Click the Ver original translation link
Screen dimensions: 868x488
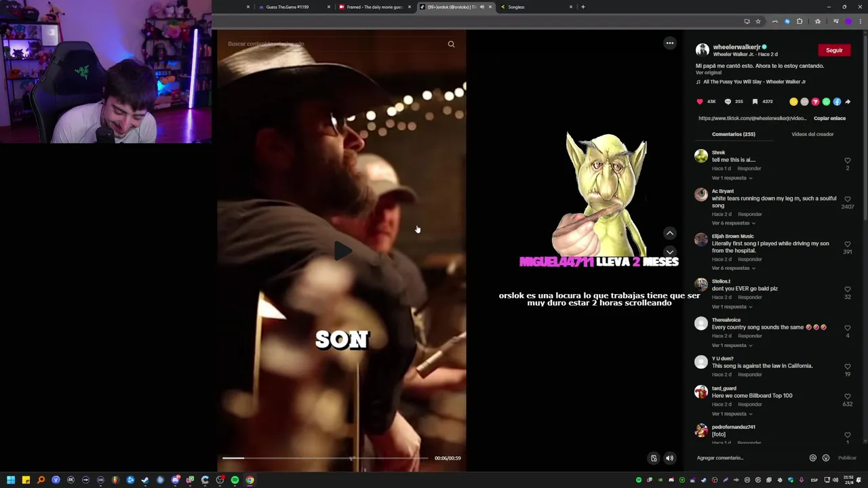[708, 73]
